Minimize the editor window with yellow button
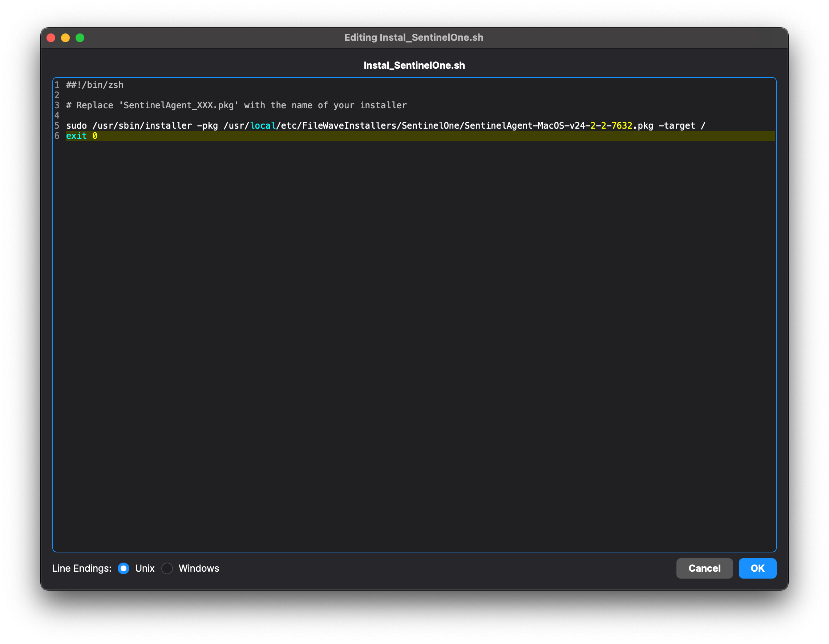The width and height of the screenshot is (829, 644). (x=65, y=38)
